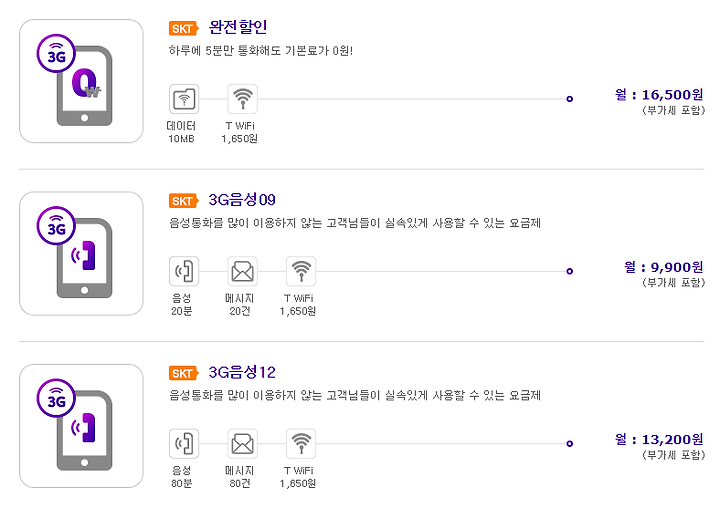Viewport: 720px width, 508px height.
Task: Click the message 80건 envelope icon
Action: pyautogui.click(x=242, y=444)
